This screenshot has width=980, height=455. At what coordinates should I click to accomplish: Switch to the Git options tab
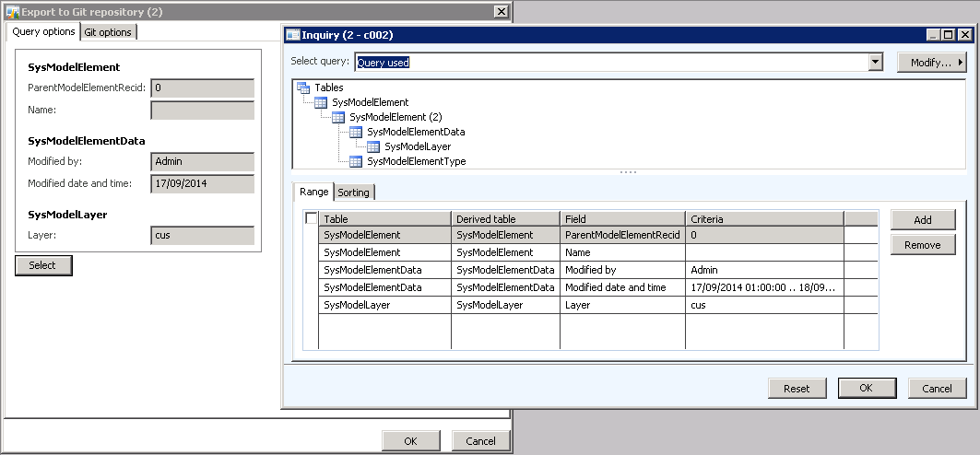(109, 32)
